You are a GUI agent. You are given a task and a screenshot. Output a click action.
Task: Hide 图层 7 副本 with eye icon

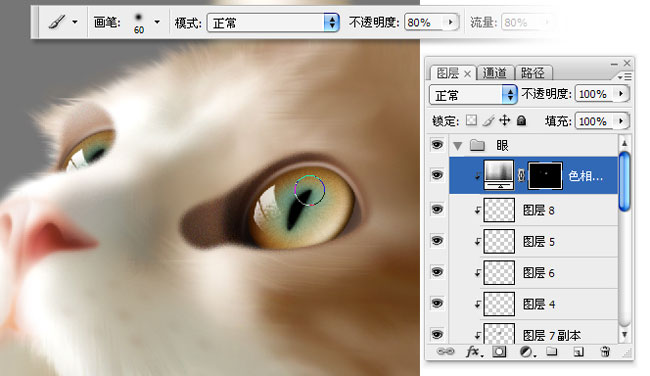point(437,334)
